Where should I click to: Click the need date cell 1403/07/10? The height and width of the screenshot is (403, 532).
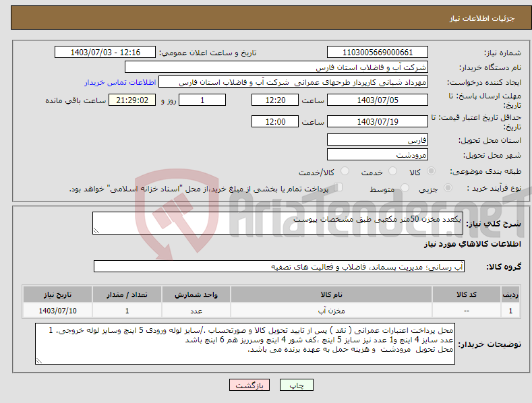point(57,311)
